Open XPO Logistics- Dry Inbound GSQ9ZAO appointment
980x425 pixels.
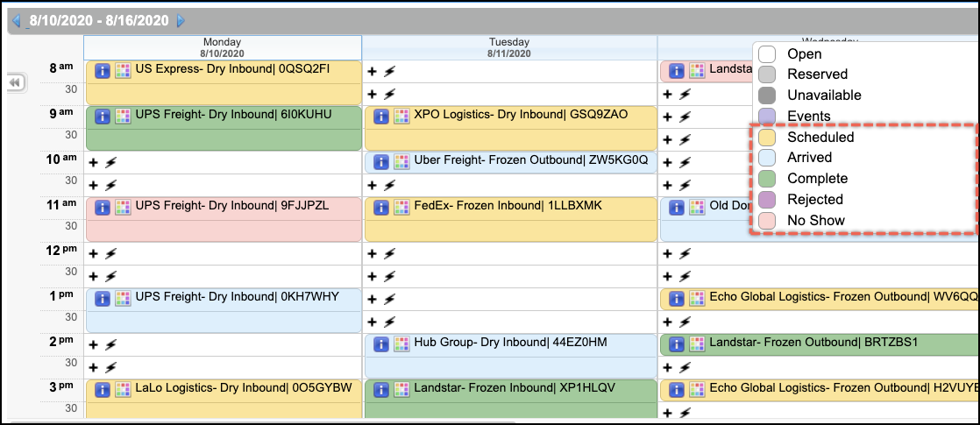click(x=511, y=128)
